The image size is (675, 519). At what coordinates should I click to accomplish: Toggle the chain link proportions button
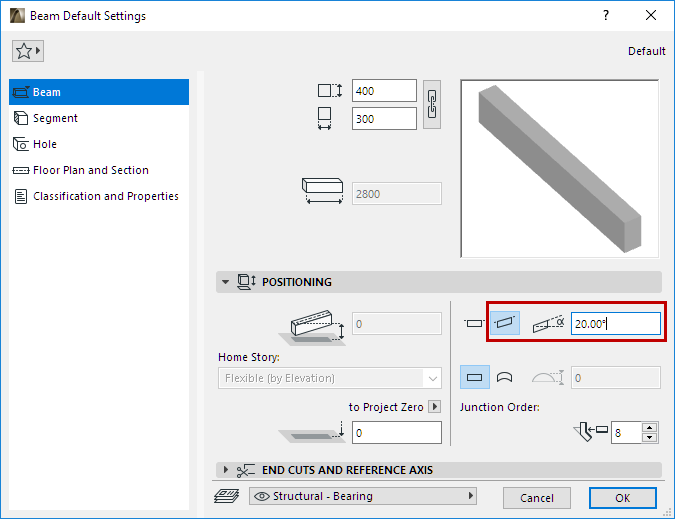(x=432, y=105)
